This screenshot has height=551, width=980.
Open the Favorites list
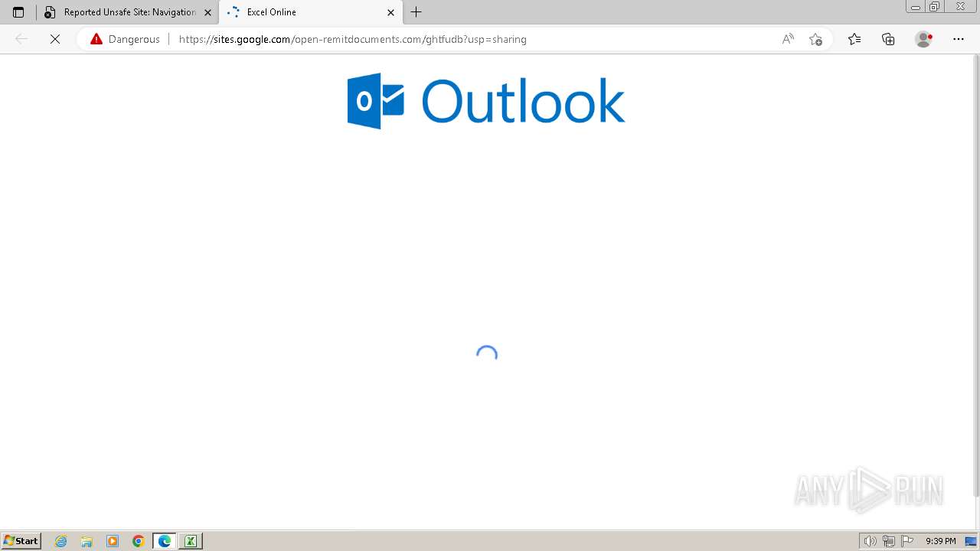pyautogui.click(x=854, y=39)
